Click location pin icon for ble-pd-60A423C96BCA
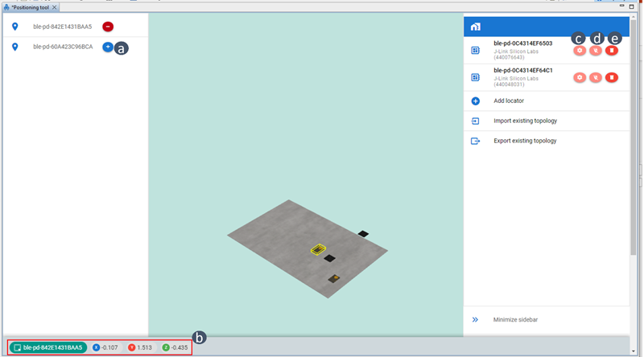The width and height of the screenshot is (644, 357). tap(14, 47)
